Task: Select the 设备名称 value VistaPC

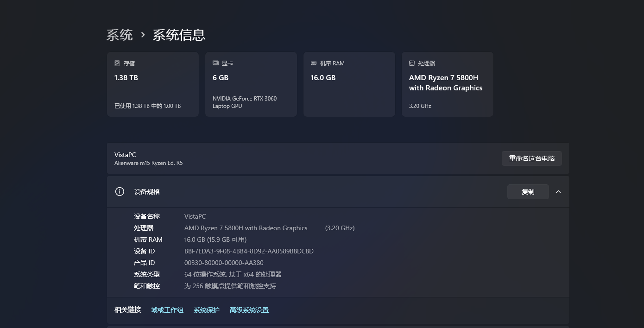Action: coord(195,216)
